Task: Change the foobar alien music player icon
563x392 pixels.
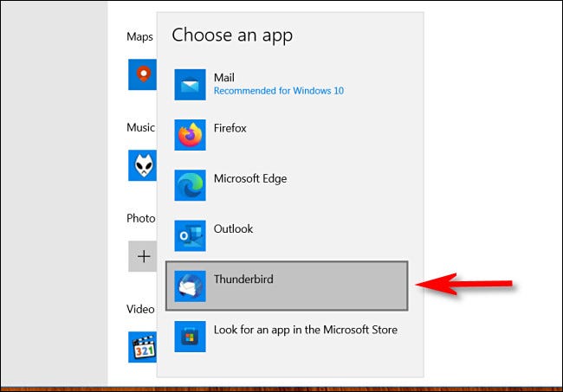Action: (143, 165)
